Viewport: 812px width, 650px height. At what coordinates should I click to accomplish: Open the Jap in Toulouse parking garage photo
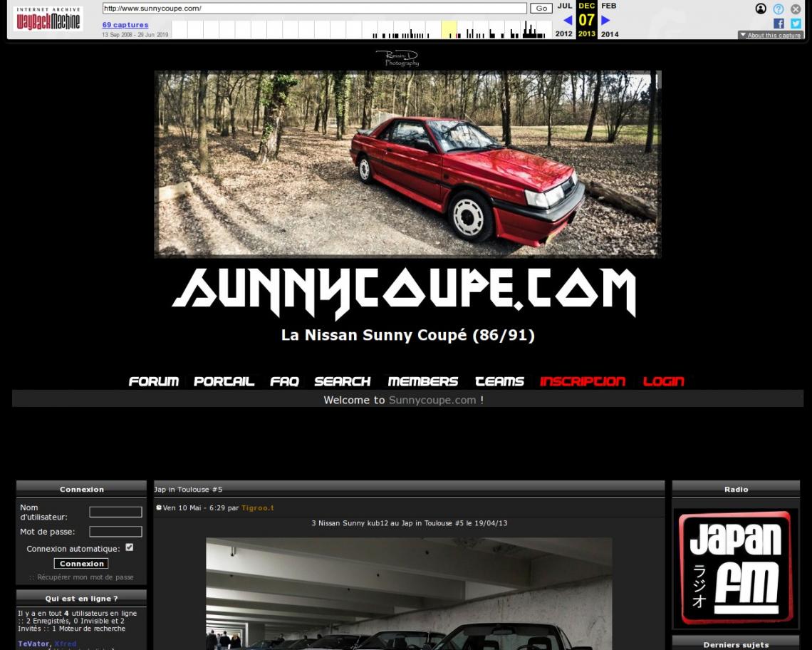[409, 594]
